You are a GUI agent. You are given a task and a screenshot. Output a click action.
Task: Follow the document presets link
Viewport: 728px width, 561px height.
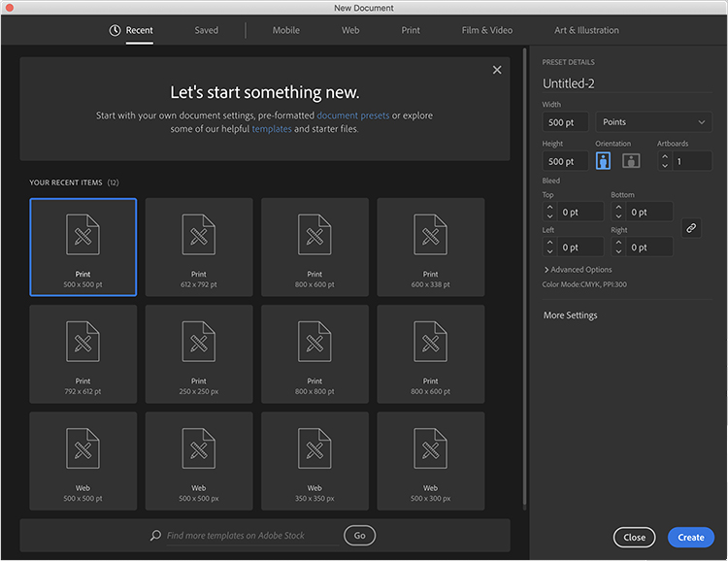(x=352, y=115)
